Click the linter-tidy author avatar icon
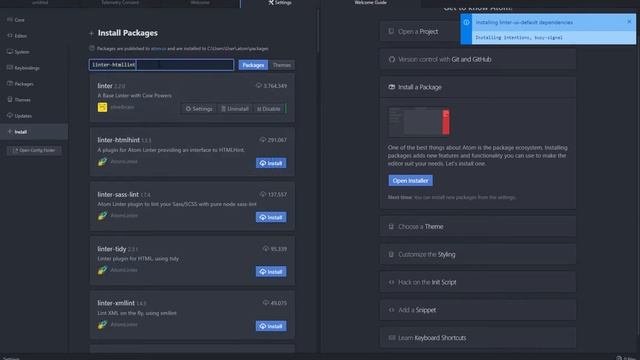Image resolution: width=640 pixels, height=360 pixels. point(102,270)
